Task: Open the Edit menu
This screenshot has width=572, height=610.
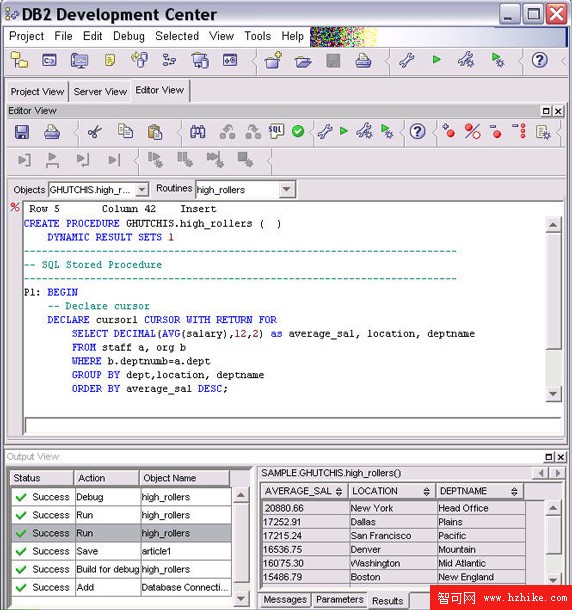Action: pos(93,36)
